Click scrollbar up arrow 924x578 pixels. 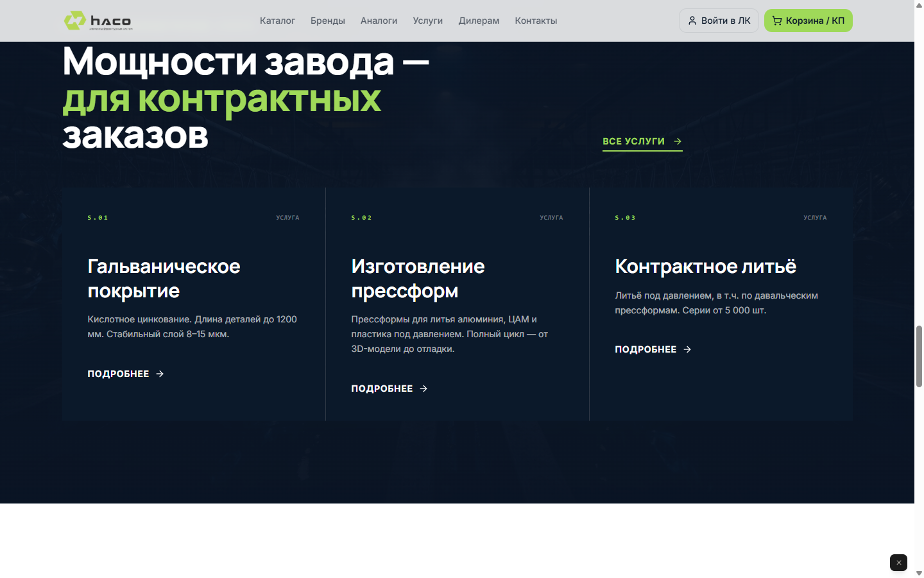919,4
